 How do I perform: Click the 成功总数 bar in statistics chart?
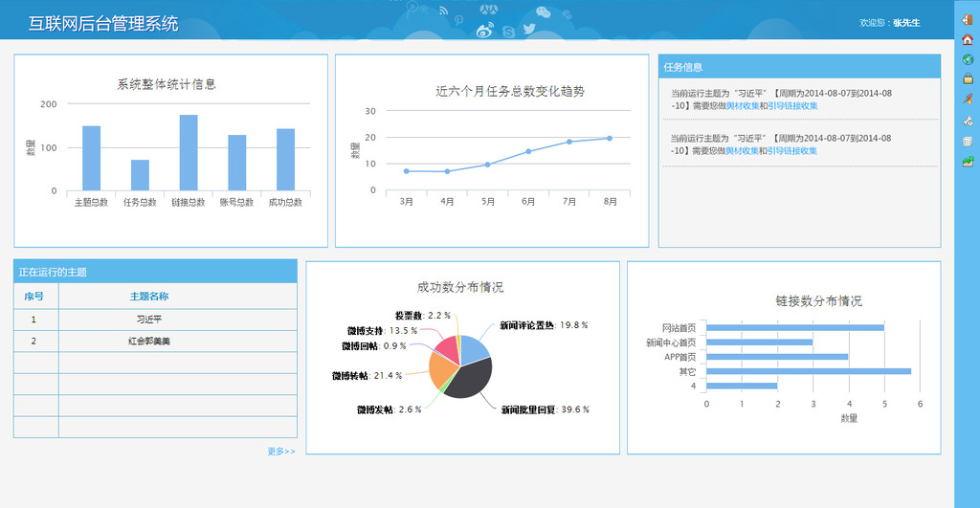[285, 160]
